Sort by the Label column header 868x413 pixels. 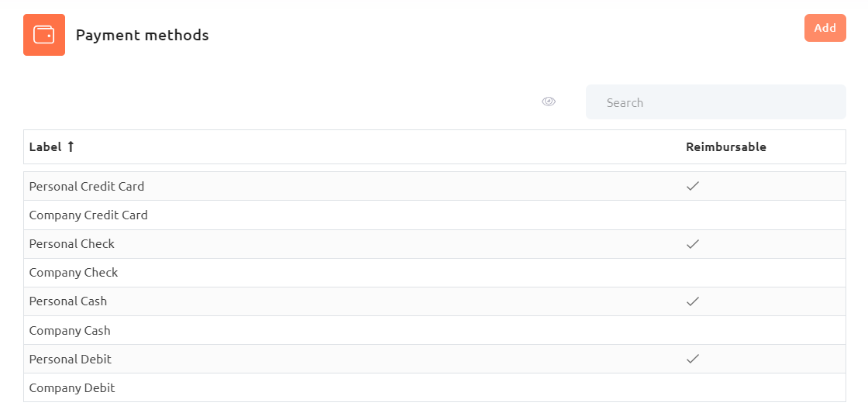click(45, 146)
